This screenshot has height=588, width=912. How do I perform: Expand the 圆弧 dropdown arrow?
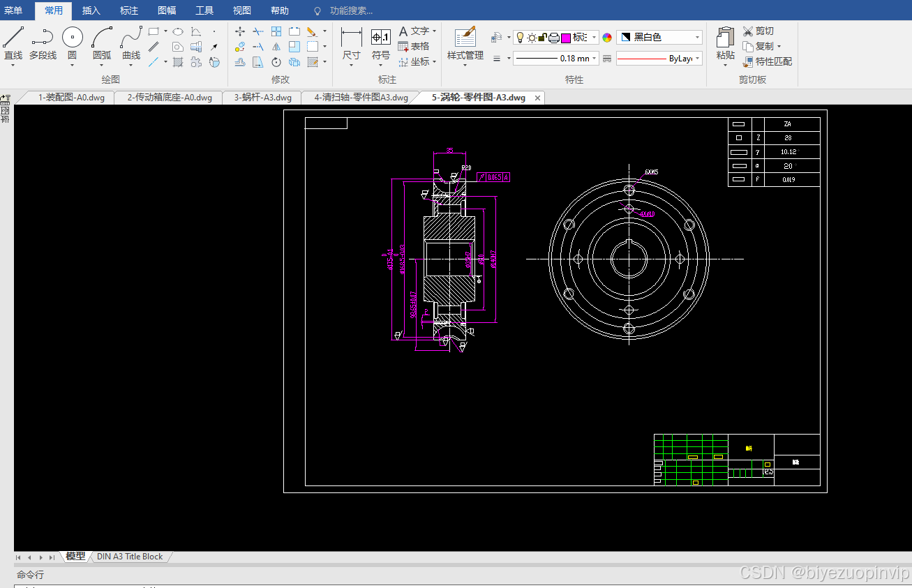(x=102, y=66)
